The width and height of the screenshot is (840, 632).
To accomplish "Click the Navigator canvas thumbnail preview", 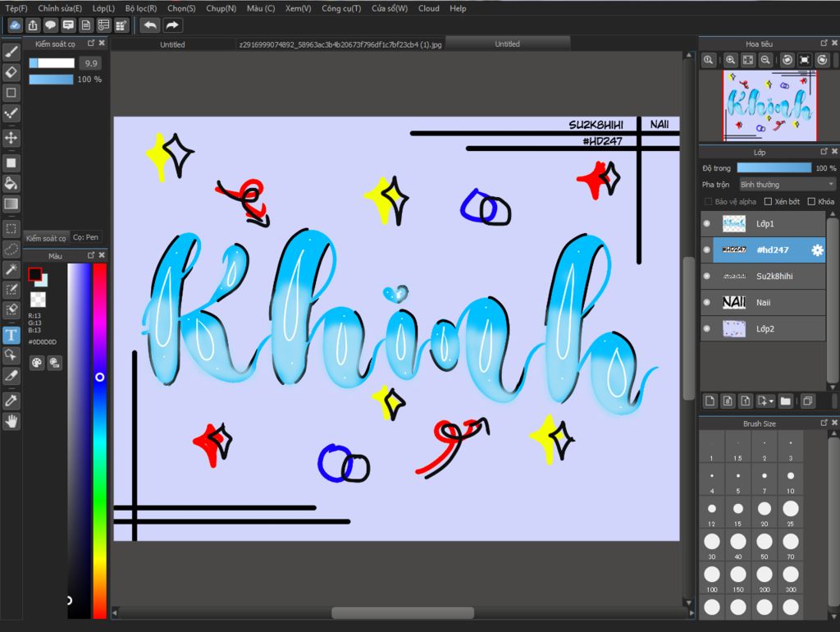I will tap(769, 106).
